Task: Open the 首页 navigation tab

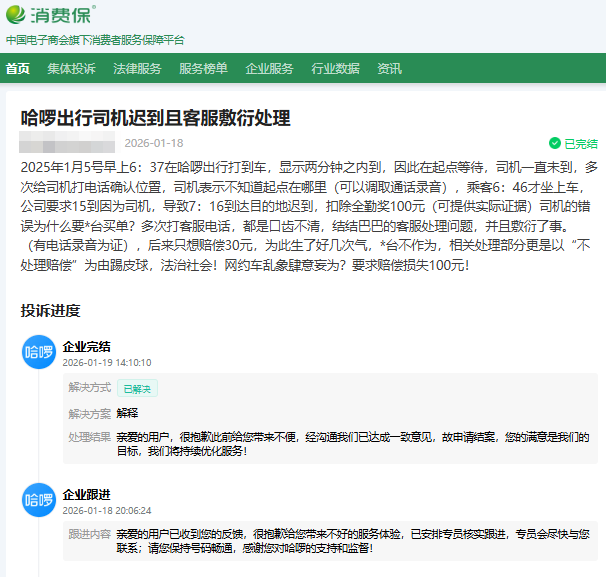Action: [18, 69]
